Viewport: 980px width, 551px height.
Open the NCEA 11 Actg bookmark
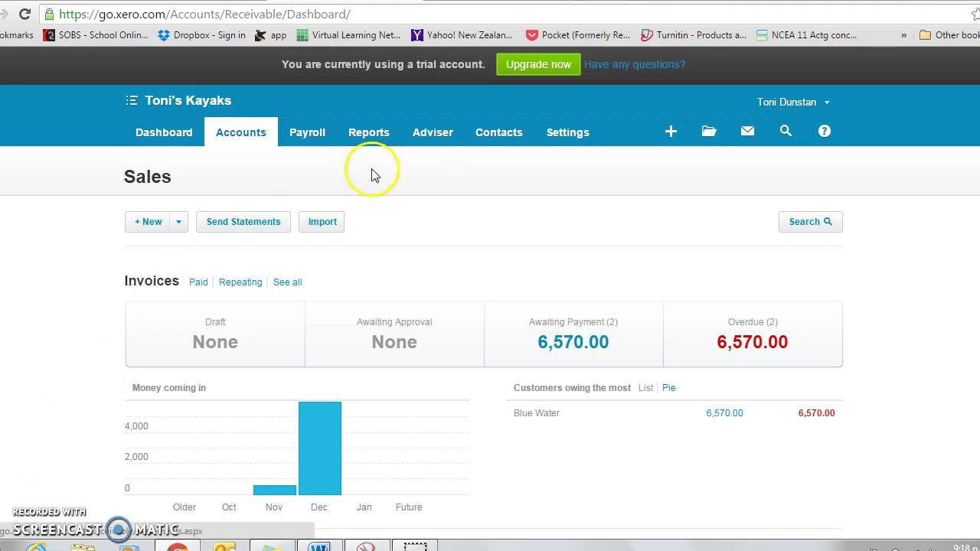806,35
